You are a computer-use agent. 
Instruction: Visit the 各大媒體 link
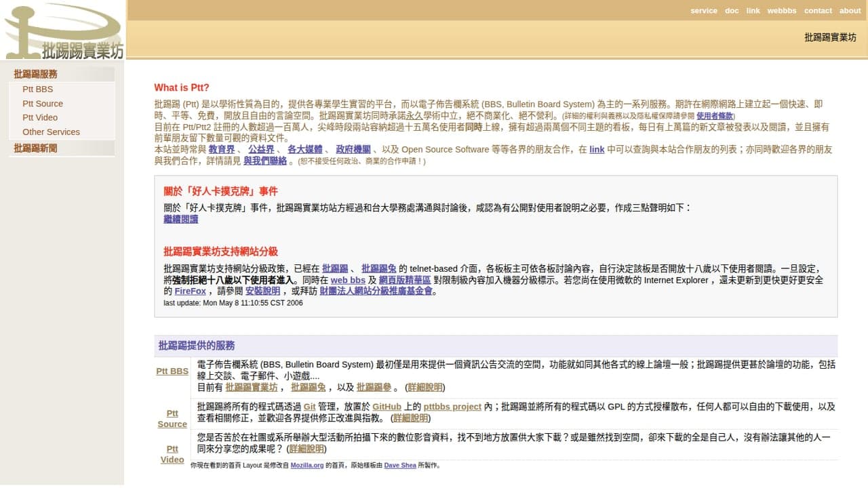(305, 149)
